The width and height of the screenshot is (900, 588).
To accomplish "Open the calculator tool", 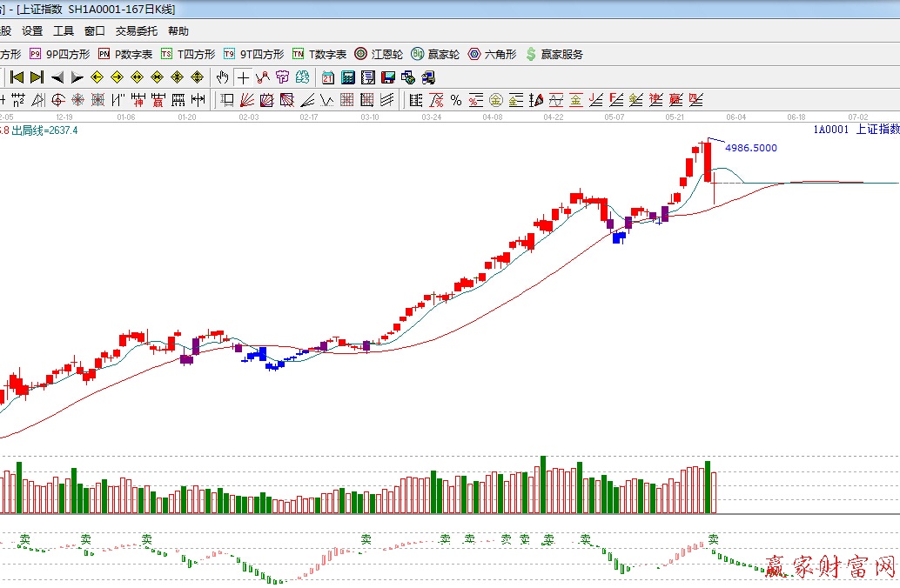I will [x=347, y=77].
